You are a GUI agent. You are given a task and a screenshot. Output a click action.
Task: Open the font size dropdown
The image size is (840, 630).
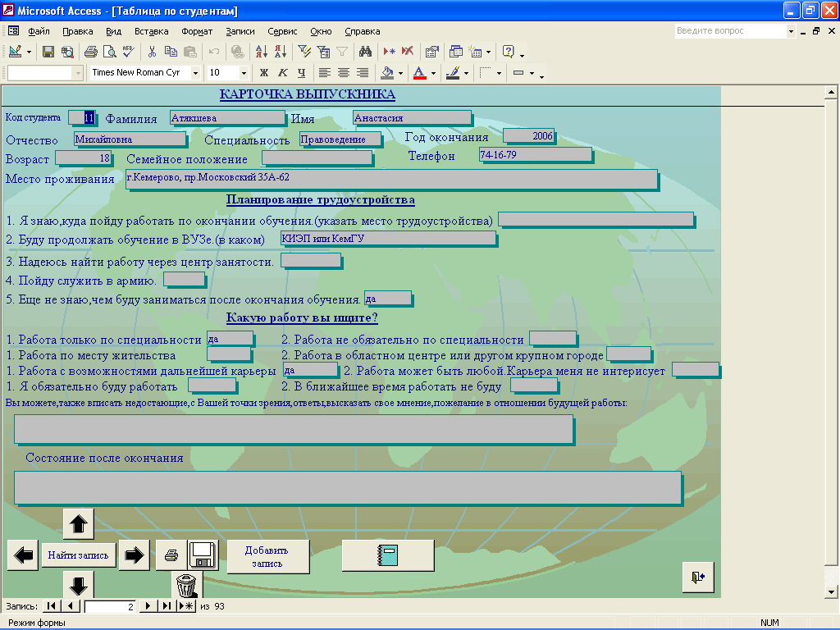click(x=244, y=73)
